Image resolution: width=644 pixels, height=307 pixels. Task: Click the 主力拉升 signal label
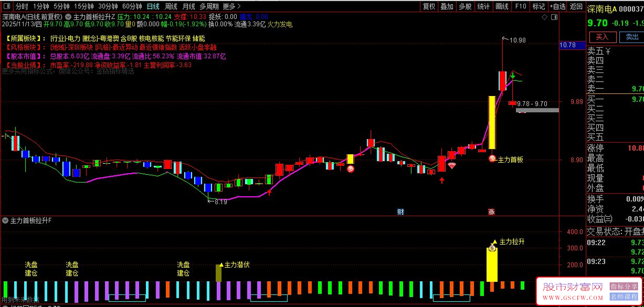pyautogui.click(x=512, y=242)
